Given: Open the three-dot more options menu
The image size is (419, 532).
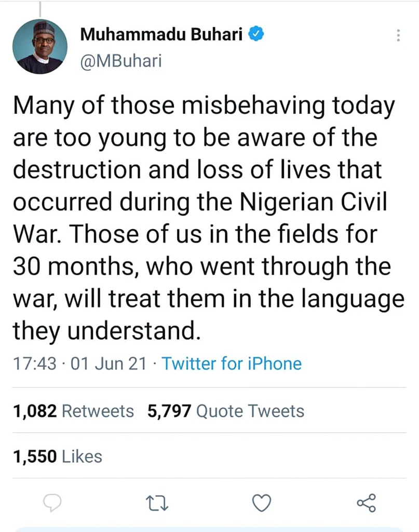Looking at the screenshot, I should 398,35.
